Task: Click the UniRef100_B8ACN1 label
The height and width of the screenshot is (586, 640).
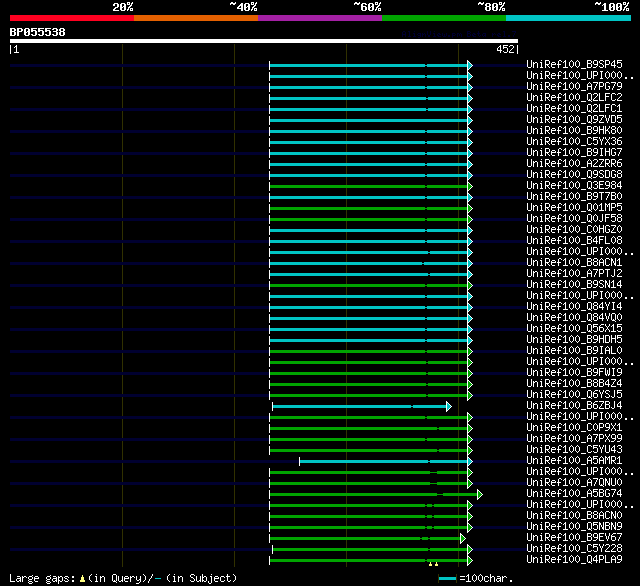Action: (x=574, y=262)
